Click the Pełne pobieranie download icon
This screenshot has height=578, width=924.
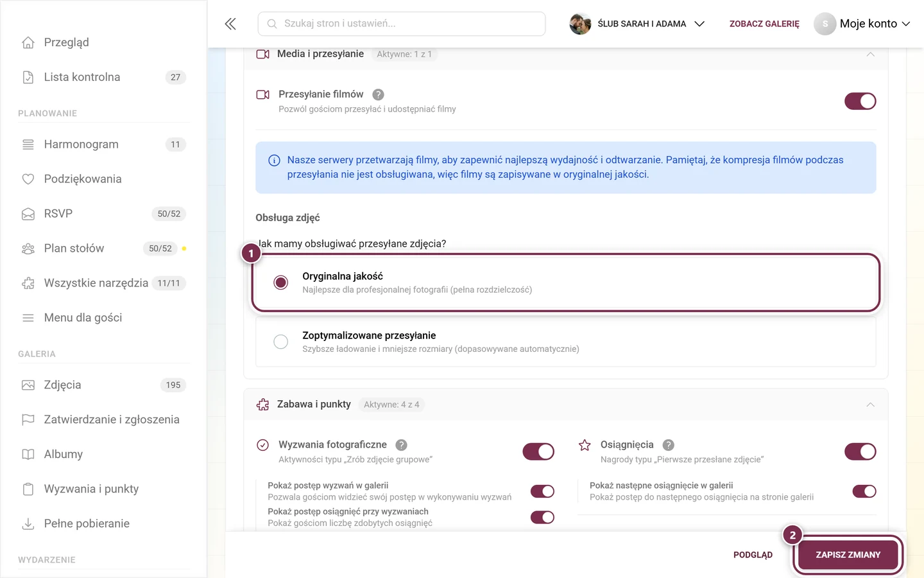click(x=28, y=524)
